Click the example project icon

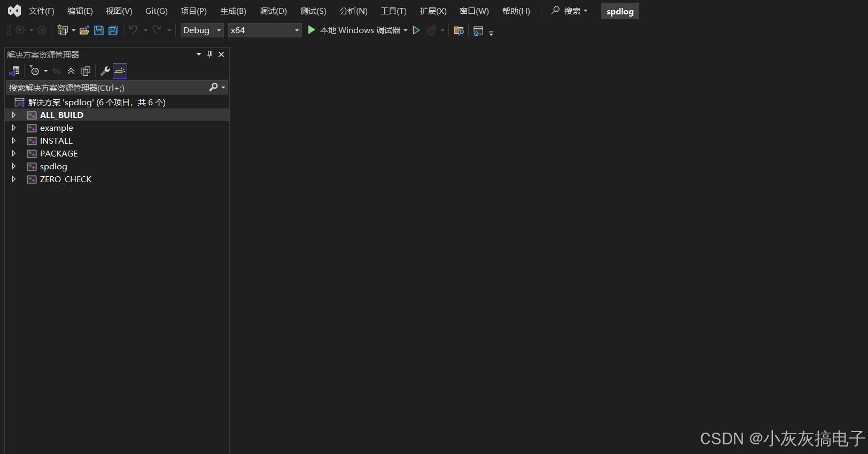point(32,128)
